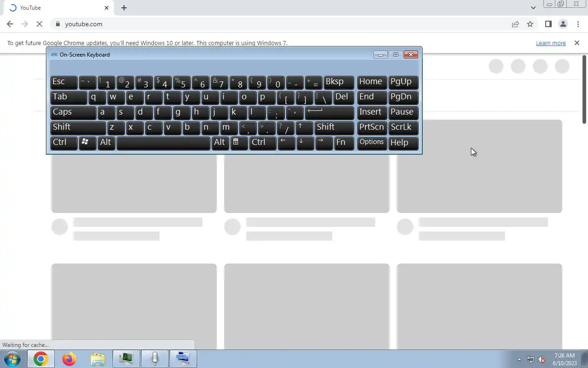Toggle Caps lock on On-Screen Keyboard

[73, 112]
